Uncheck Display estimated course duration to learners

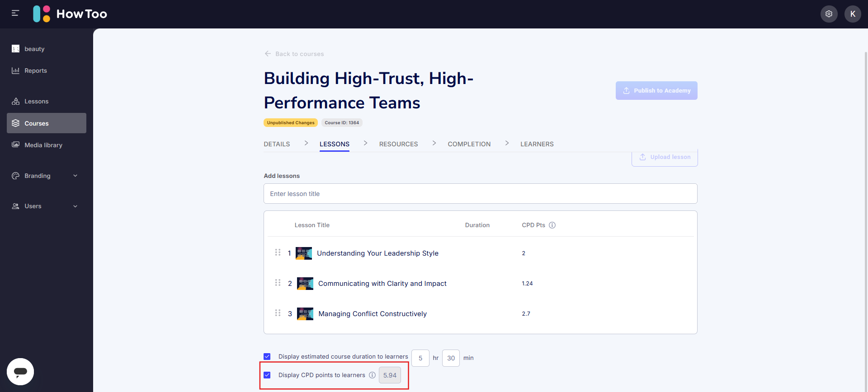267,357
